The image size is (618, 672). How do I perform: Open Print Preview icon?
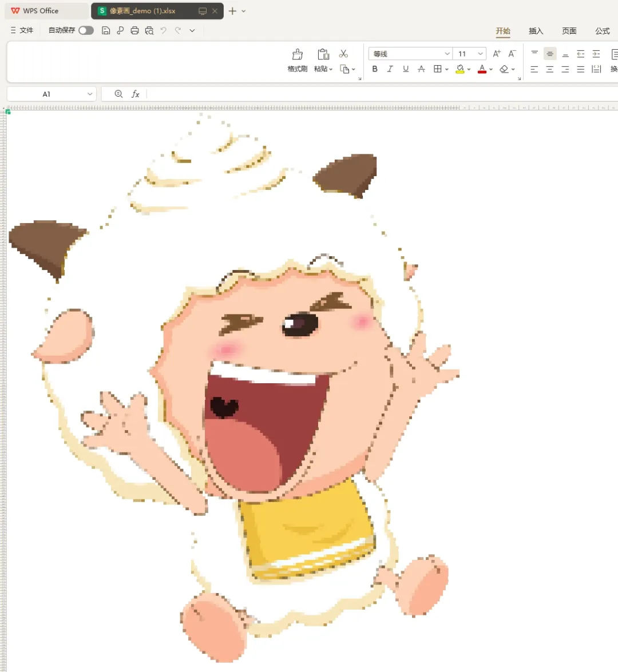[149, 30]
